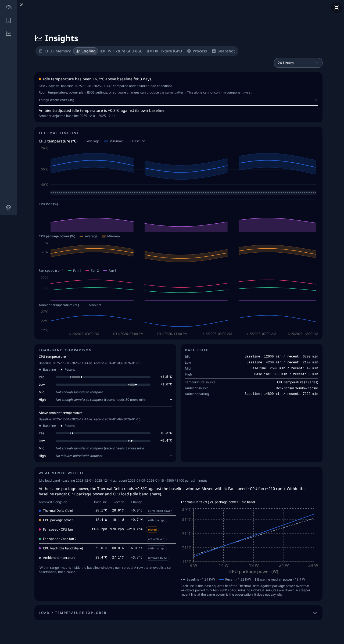Expand the sidebar with double-chevron icon
Image resolution: width=344 pixels, height=644 pixels.
pyautogui.click(x=22, y=4)
